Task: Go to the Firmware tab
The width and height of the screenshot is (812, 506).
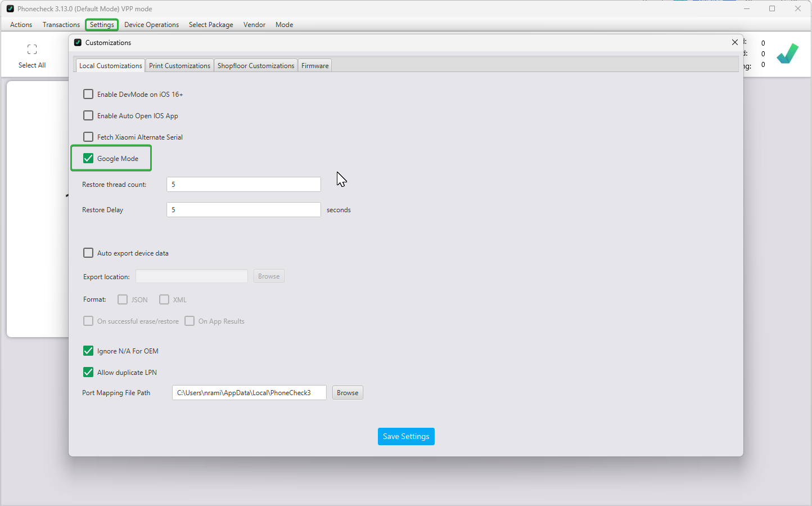Action: [x=315, y=66]
